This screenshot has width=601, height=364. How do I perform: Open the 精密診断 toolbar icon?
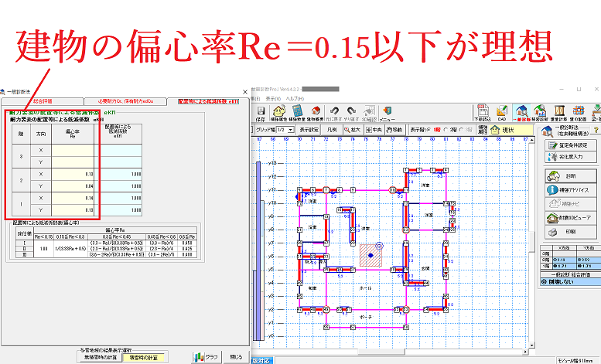[541, 114]
